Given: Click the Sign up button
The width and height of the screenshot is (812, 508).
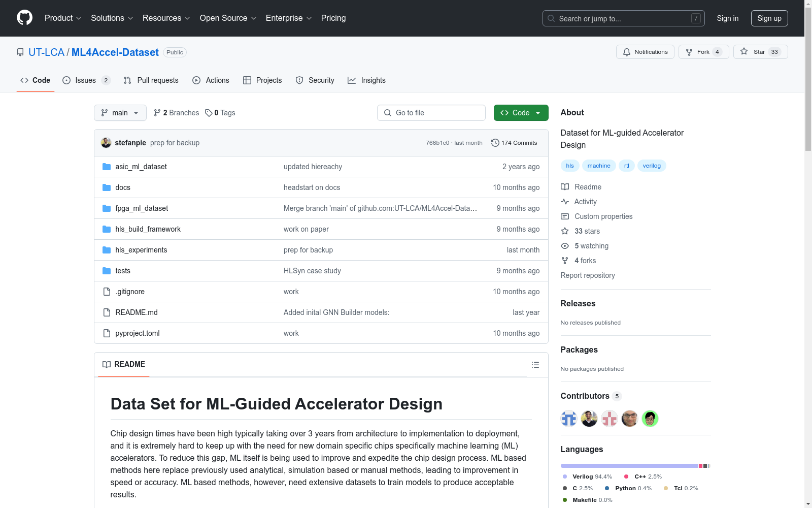Looking at the screenshot, I should pyautogui.click(x=769, y=18).
